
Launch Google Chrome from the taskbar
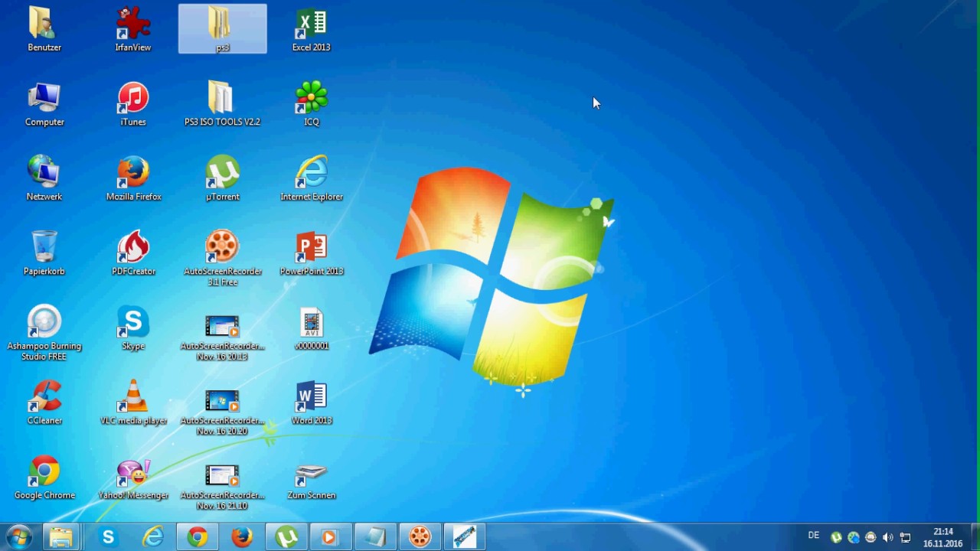click(x=198, y=536)
